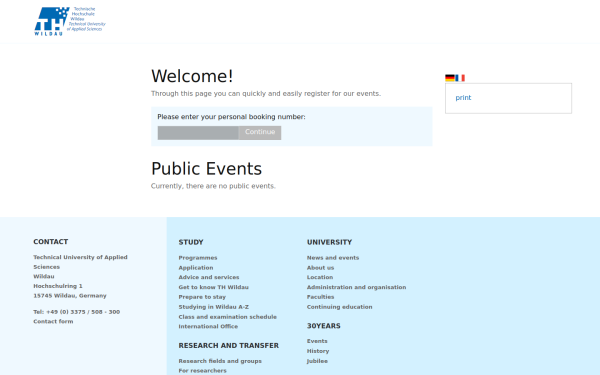The width and height of the screenshot is (600, 375).
Task: Open Advice and services link
Action: coord(209,277)
